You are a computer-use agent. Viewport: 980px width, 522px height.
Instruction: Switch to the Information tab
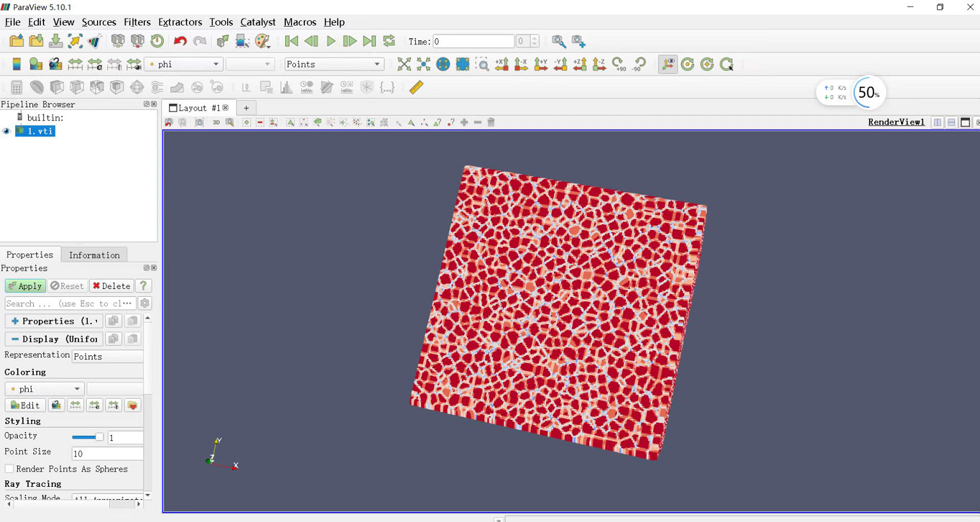pyautogui.click(x=94, y=255)
